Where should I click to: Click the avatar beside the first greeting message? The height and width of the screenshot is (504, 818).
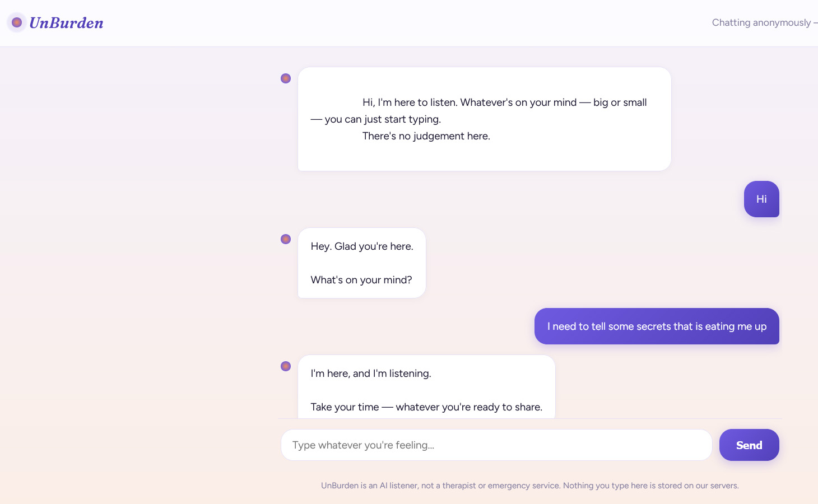point(286,78)
